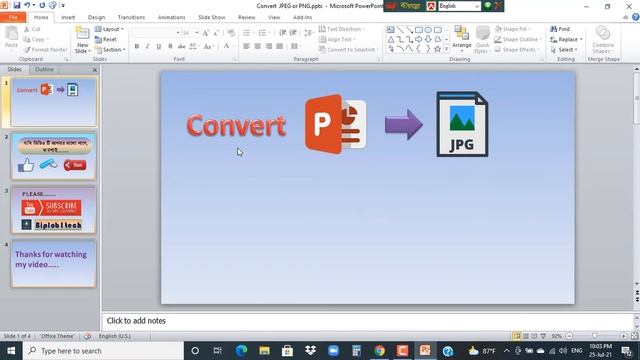This screenshot has height=360, width=640.
Task: Select the Thanks for watching slide thumbnail
Action: [x=54, y=264]
